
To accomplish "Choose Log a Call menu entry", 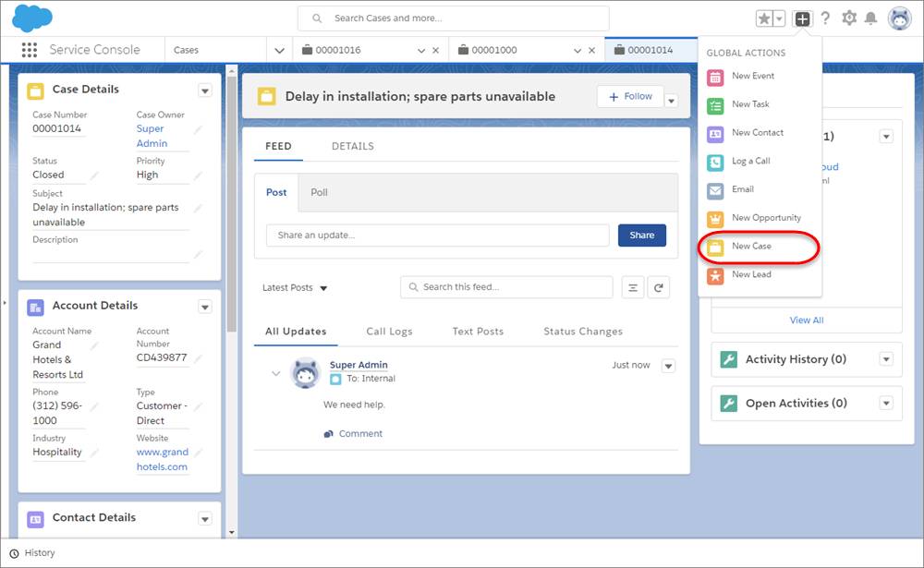I will point(750,161).
